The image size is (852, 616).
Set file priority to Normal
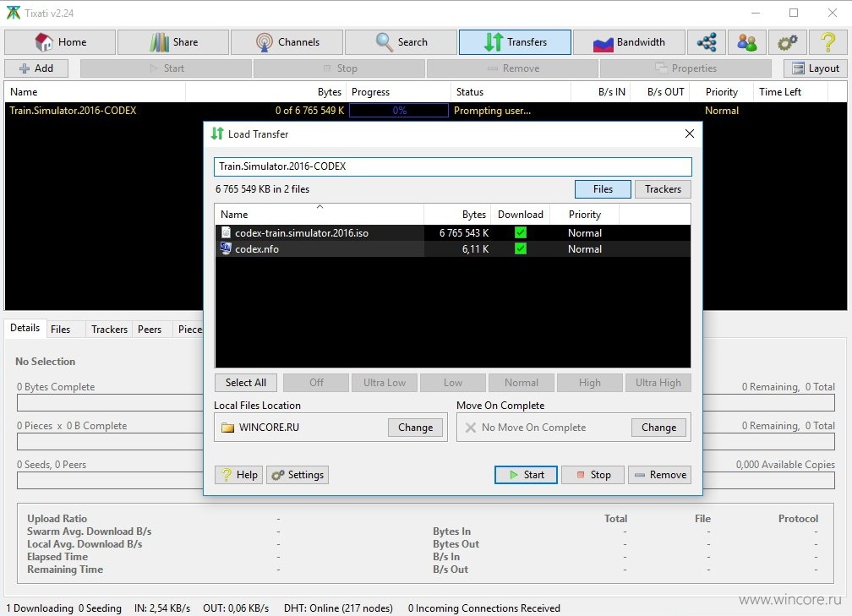[x=521, y=383]
